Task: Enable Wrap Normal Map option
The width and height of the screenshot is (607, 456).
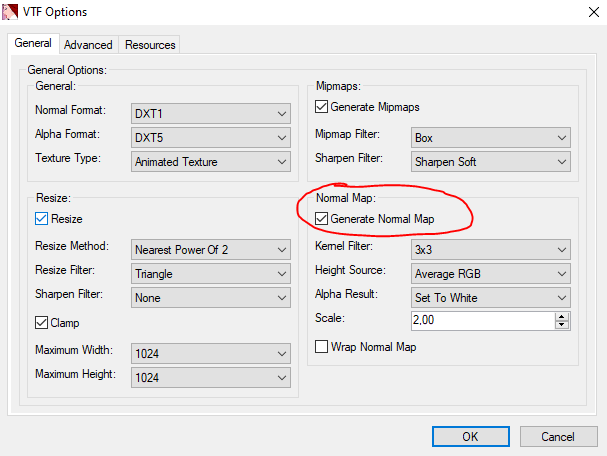Action: coord(322,347)
